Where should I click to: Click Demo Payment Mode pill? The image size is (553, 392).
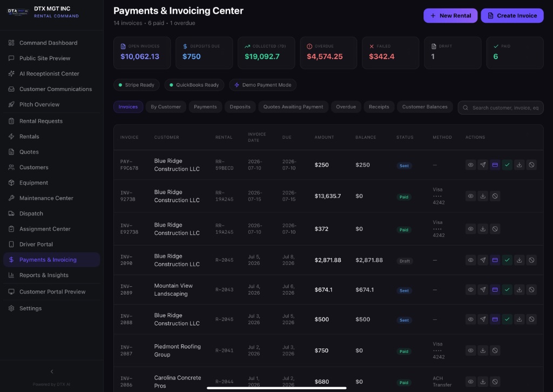pyautogui.click(x=263, y=85)
